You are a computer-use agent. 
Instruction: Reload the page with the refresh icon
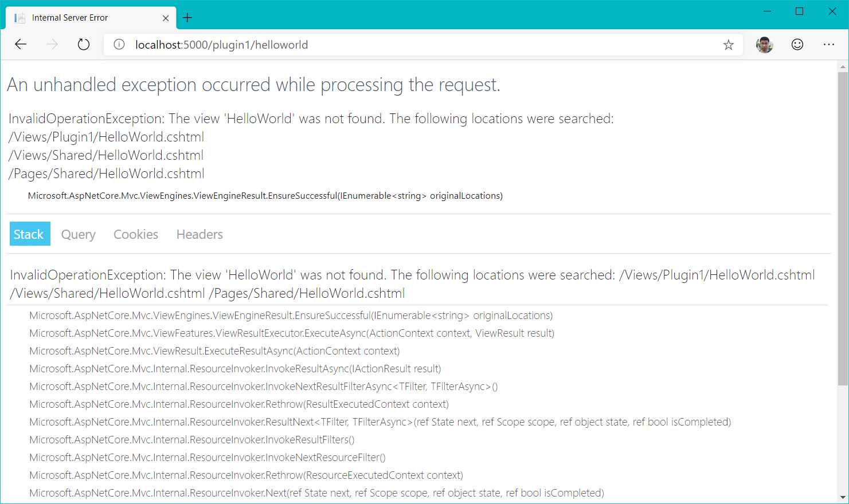tap(84, 45)
